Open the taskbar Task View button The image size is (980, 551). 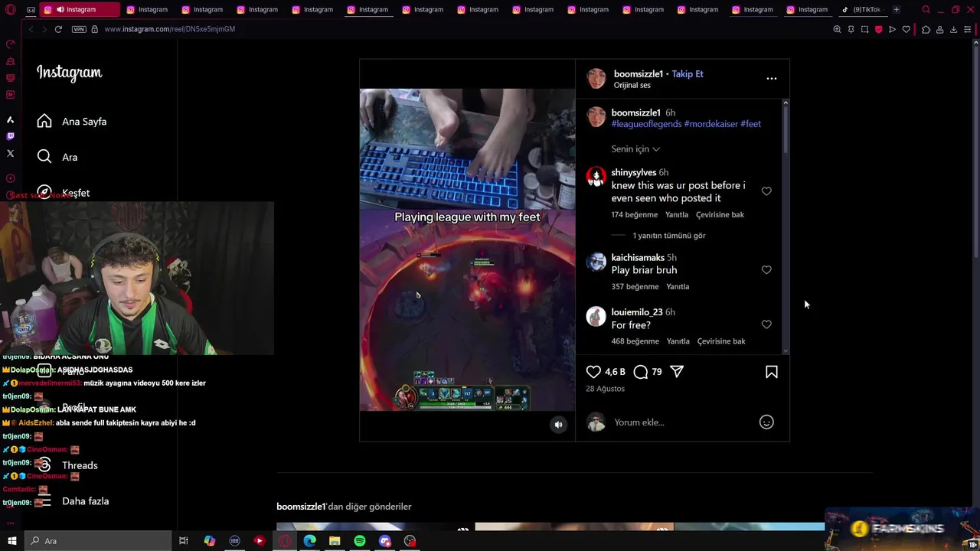coord(184,541)
